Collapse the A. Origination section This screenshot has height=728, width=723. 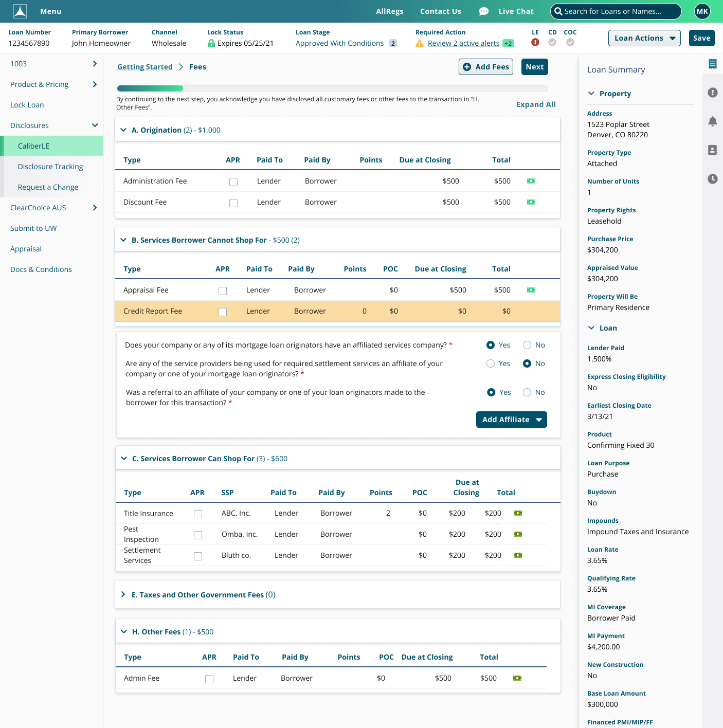click(x=123, y=130)
